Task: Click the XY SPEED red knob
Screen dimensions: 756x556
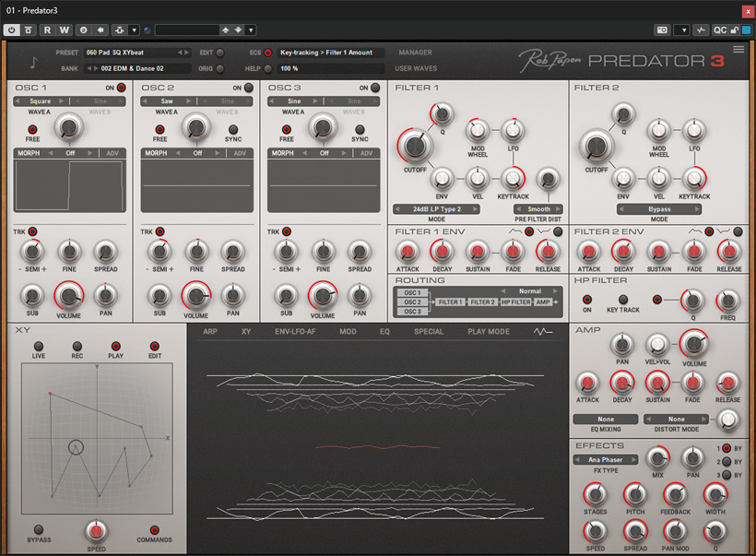Action: pyautogui.click(x=96, y=531)
